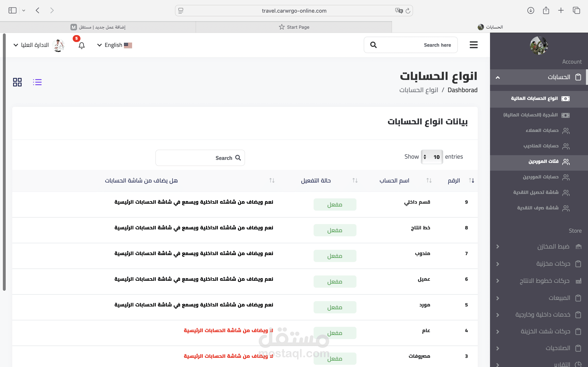Switch to grid view layout icon
Screen dimensions: 588x367
17,82
